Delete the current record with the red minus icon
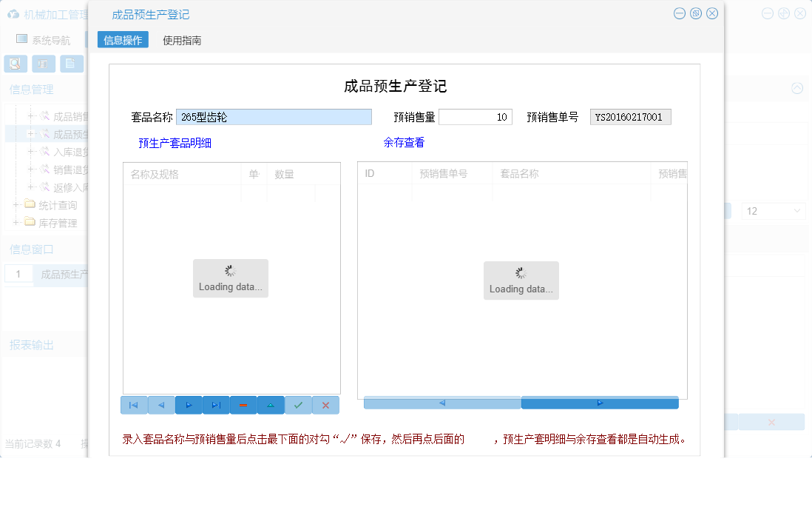 click(243, 405)
